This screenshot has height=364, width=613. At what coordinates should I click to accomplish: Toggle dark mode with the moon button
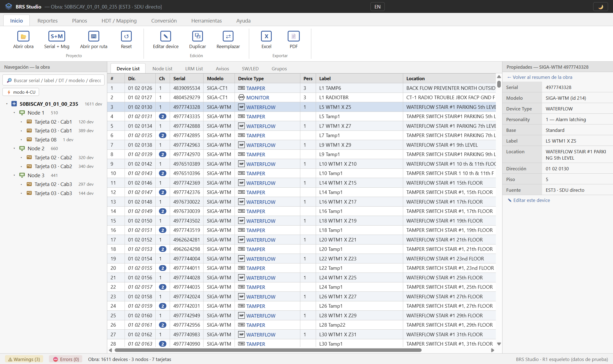pyautogui.click(x=601, y=7)
